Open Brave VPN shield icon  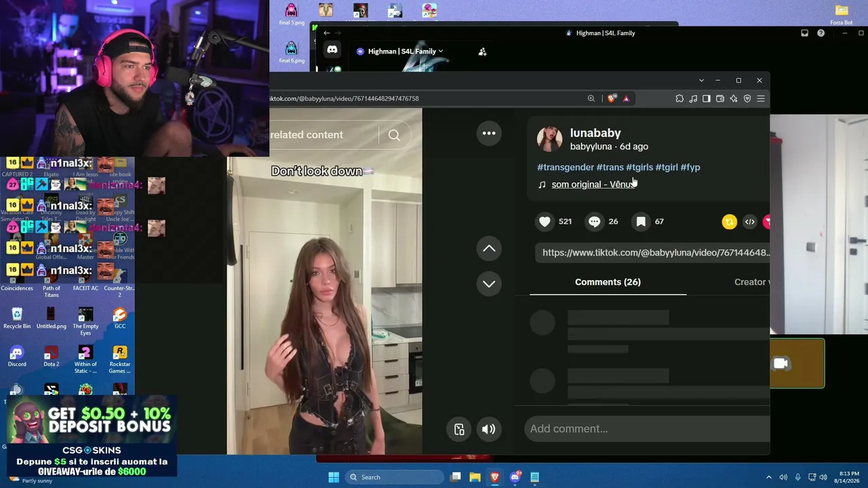(x=747, y=99)
